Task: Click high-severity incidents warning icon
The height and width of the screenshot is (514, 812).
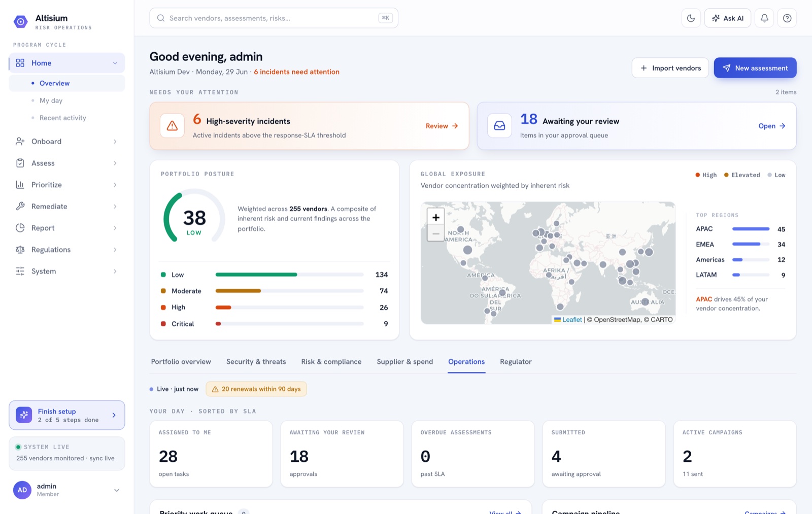Action: coord(172,126)
